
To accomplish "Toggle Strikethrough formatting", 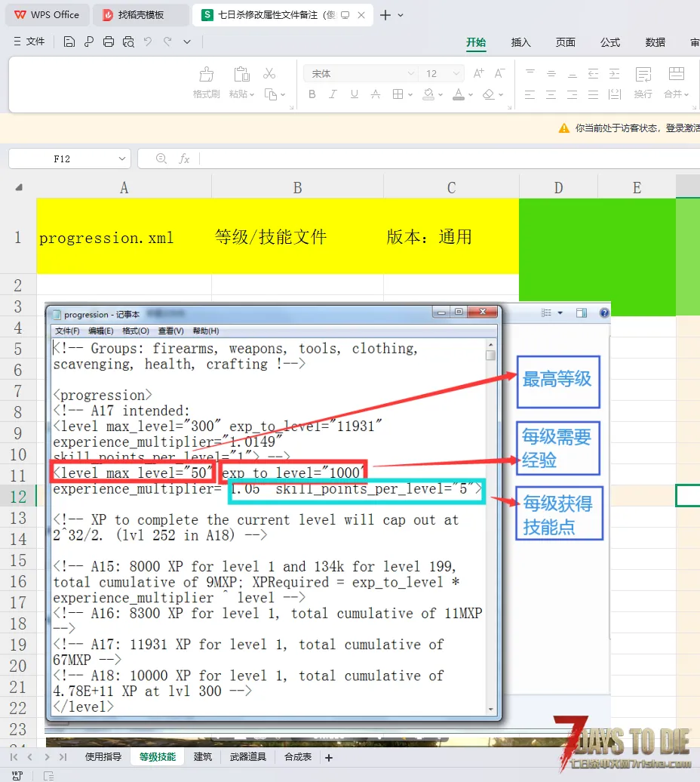I will point(376,94).
